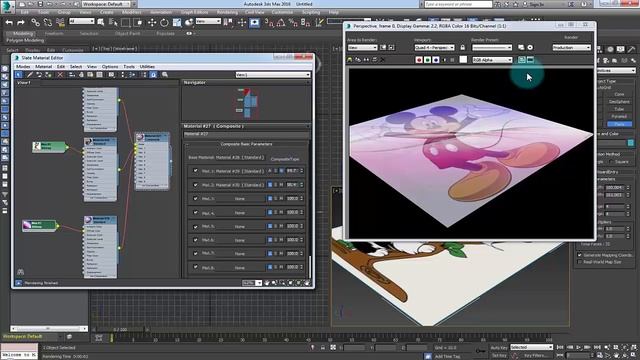Click the Undo arrow in main toolbar

pyautogui.click(x=9, y=23)
